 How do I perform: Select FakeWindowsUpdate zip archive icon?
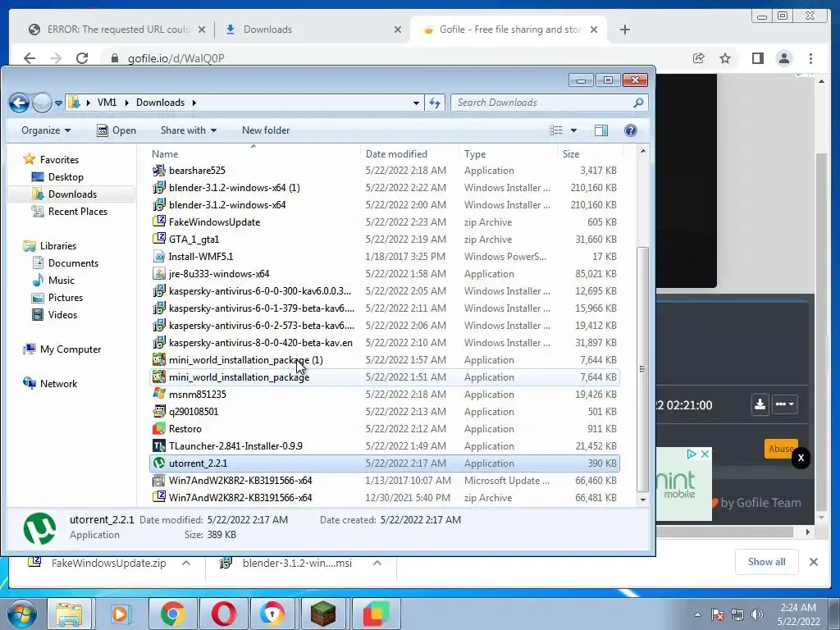point(158,221)
